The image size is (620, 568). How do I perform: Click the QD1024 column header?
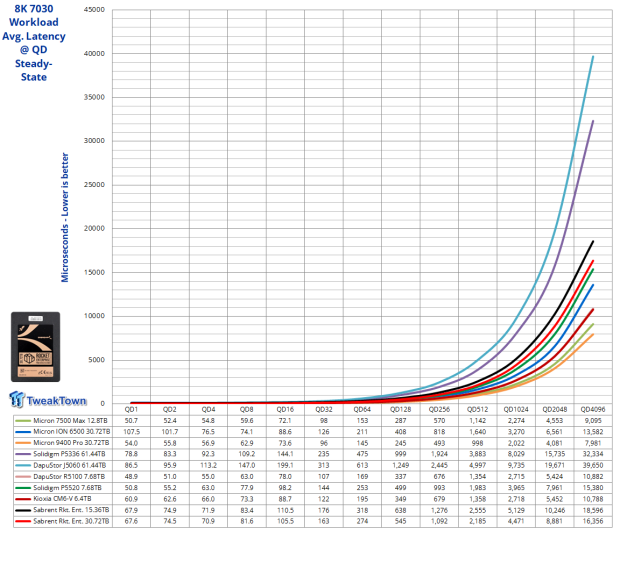tap(516, 409)
